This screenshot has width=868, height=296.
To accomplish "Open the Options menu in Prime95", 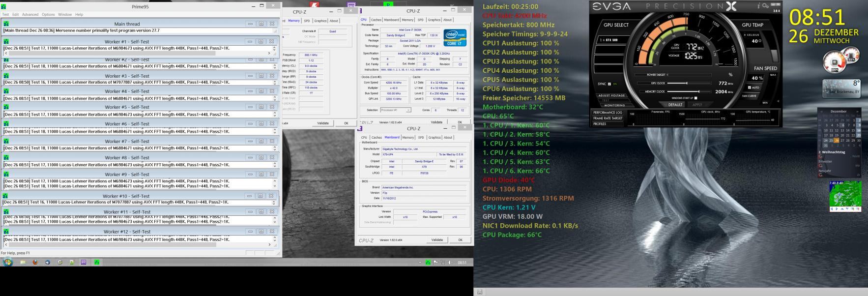I will tap(48, 14).
